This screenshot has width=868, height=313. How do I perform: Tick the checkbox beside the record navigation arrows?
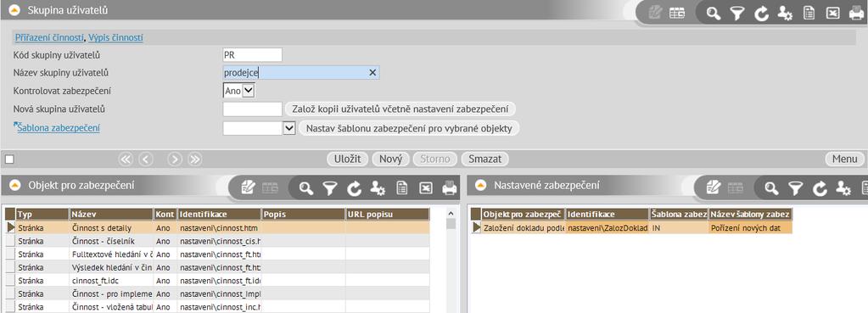[x=8, y=159]
